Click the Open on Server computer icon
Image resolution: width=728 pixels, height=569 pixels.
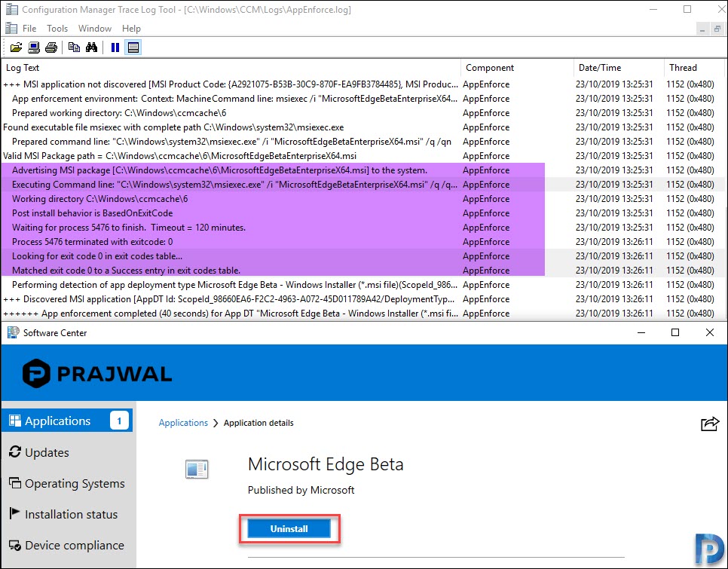(33, 47)
